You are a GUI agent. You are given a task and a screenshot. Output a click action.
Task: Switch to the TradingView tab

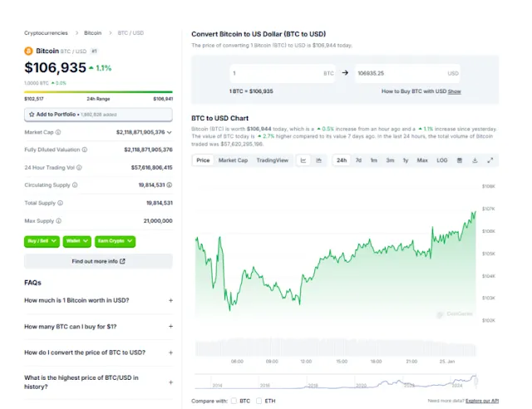click(x=272, y=160)
